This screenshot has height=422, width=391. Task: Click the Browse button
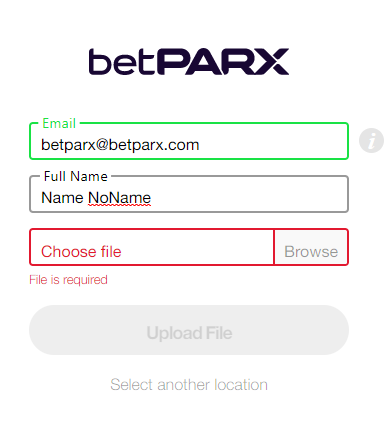[311, 247]
